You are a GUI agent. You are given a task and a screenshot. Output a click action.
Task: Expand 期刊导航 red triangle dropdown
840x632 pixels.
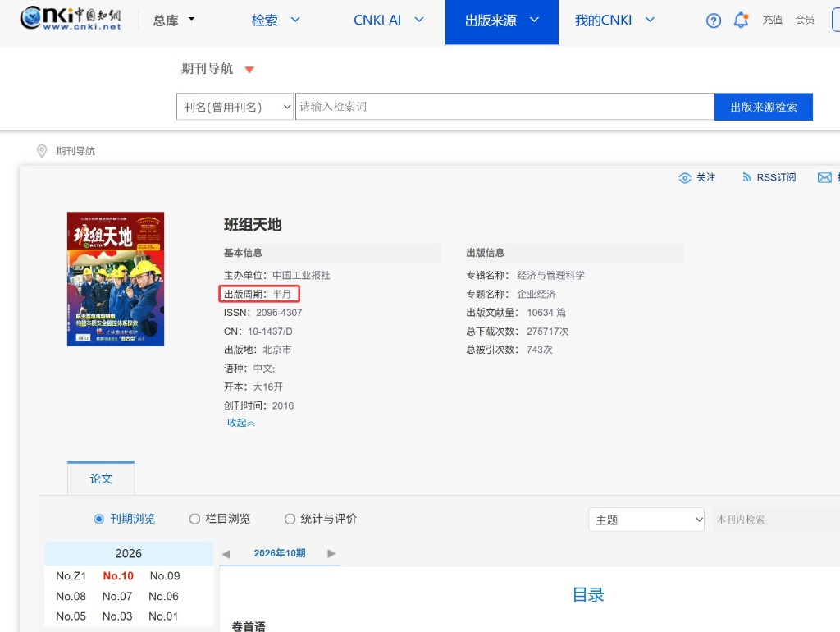249,69
